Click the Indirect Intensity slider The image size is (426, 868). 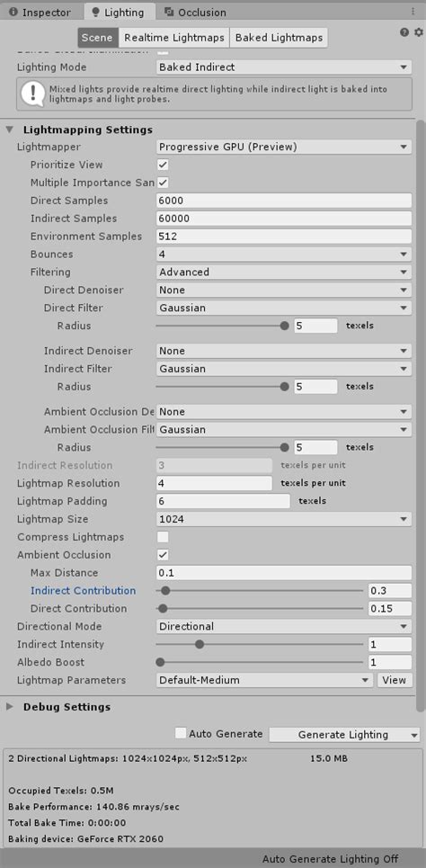click(x=260, y=644)
